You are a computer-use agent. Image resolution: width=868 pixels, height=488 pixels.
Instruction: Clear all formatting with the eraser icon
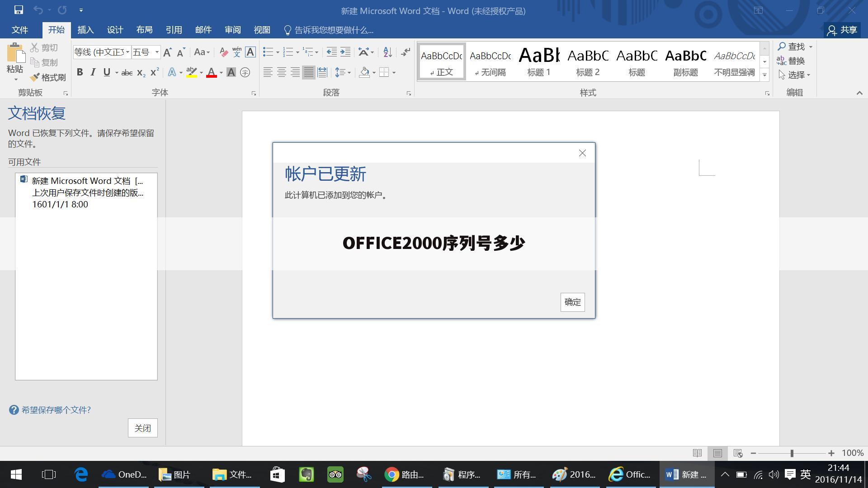(223, 52)
